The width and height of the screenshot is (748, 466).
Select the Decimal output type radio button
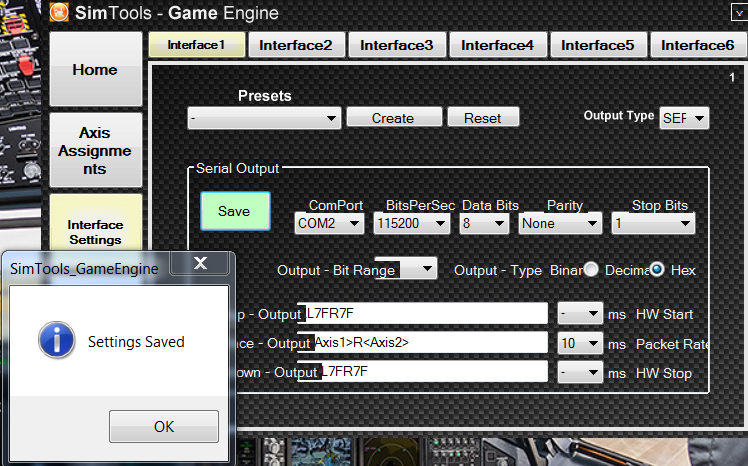click(591, 269)
